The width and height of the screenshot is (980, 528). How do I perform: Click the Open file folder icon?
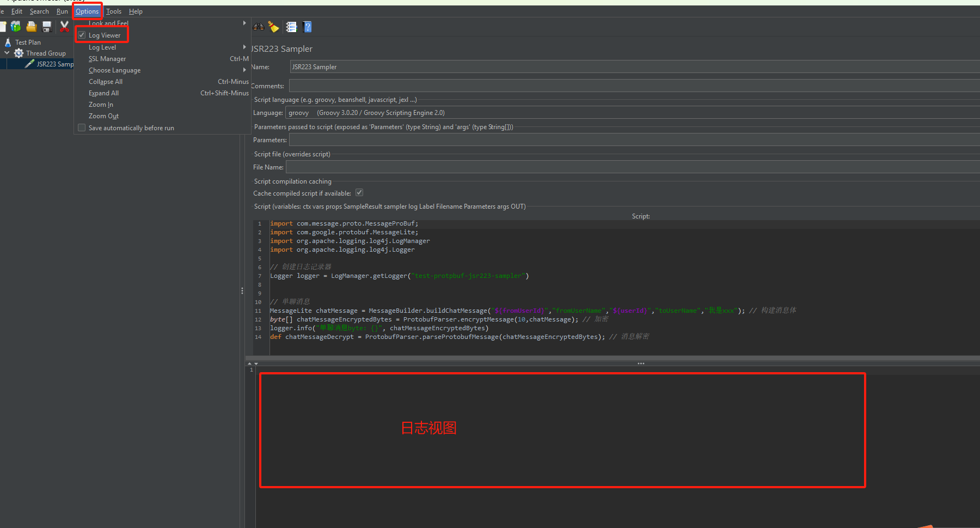32,26
